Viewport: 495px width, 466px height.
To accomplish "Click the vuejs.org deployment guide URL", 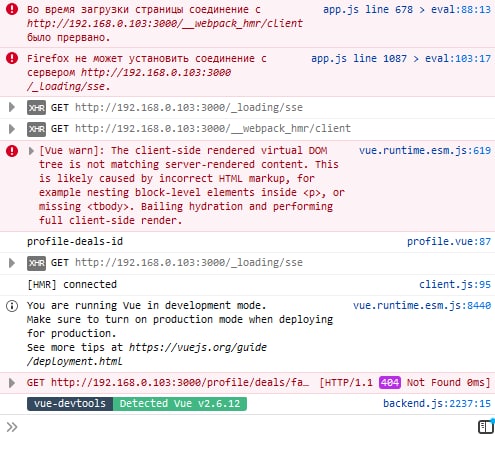I will (147, 354).
